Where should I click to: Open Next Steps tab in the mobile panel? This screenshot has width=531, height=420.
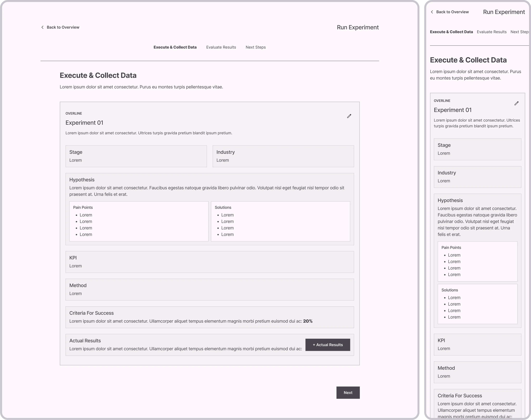(x=520, y=32)
